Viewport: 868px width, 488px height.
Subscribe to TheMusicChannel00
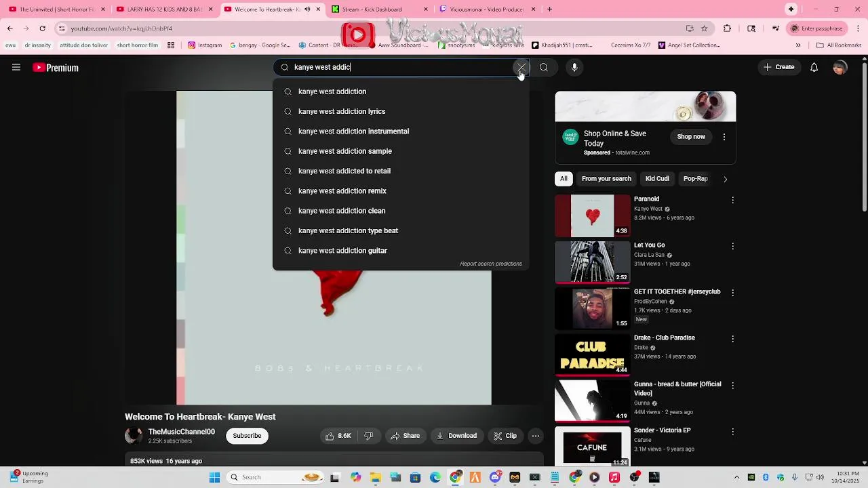point(247,436)
